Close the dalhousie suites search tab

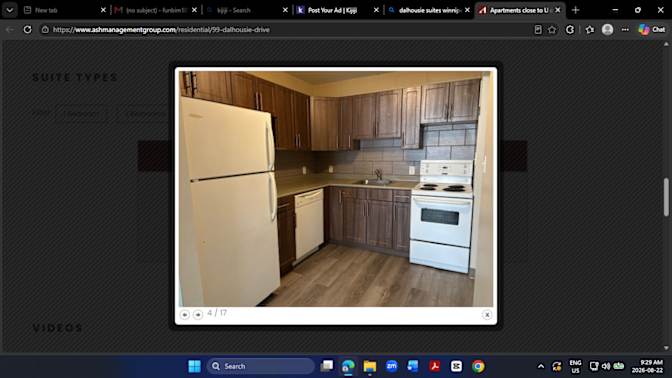click(x=467, y=10)
